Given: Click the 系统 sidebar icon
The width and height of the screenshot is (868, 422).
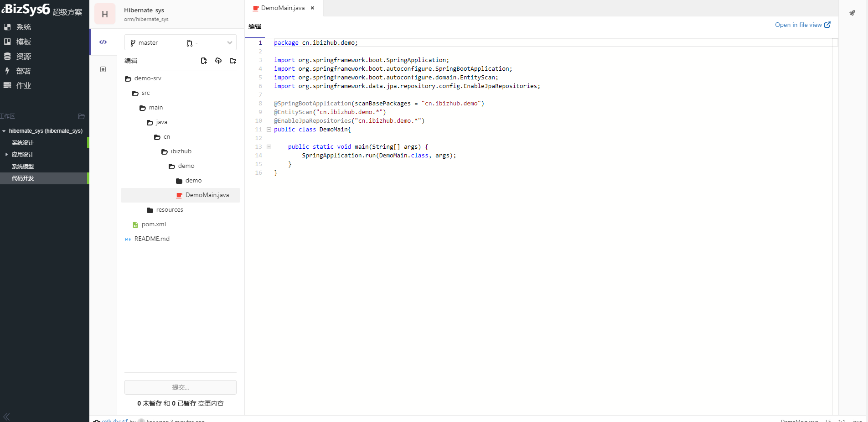Looking at the screenshot, I should pos(7,27).
